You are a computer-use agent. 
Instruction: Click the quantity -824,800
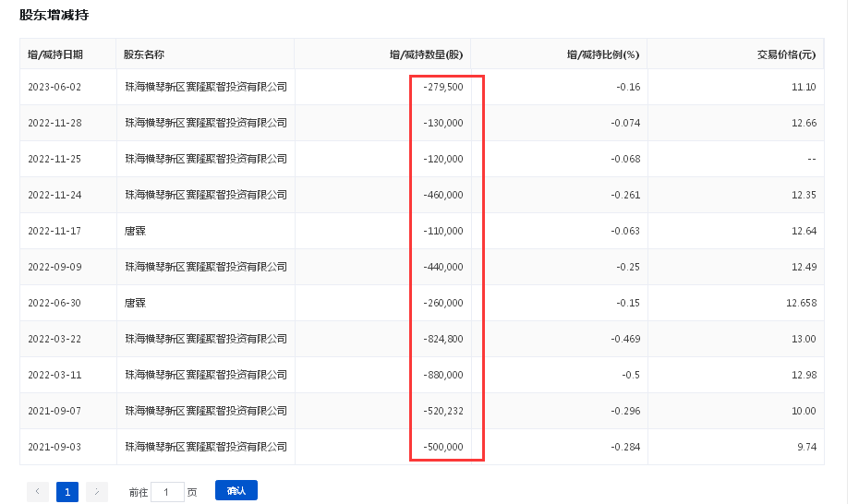point(443,340)
